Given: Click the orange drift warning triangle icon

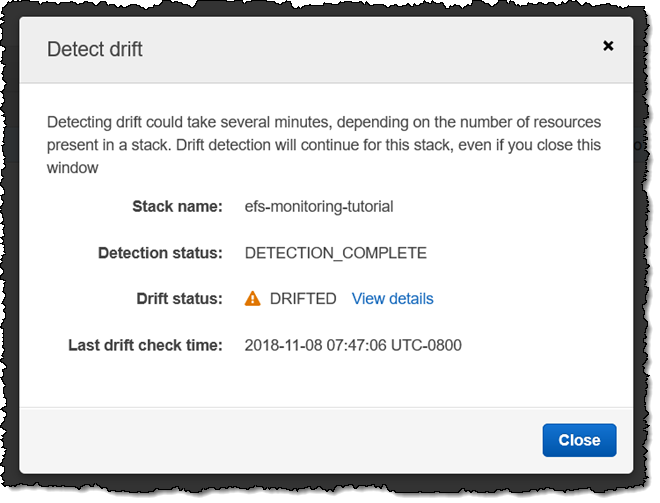Looking at the screenshot, I should [253, 299].
